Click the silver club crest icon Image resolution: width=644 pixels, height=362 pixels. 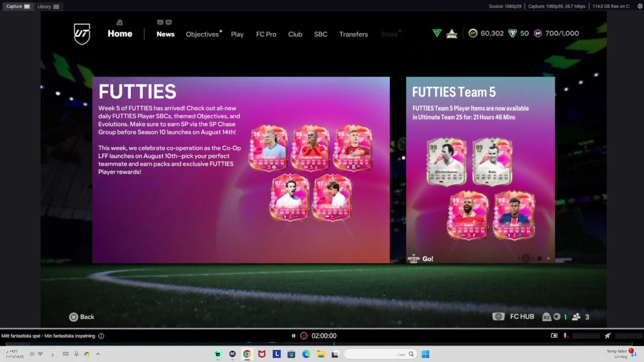[x=452, y=34]
